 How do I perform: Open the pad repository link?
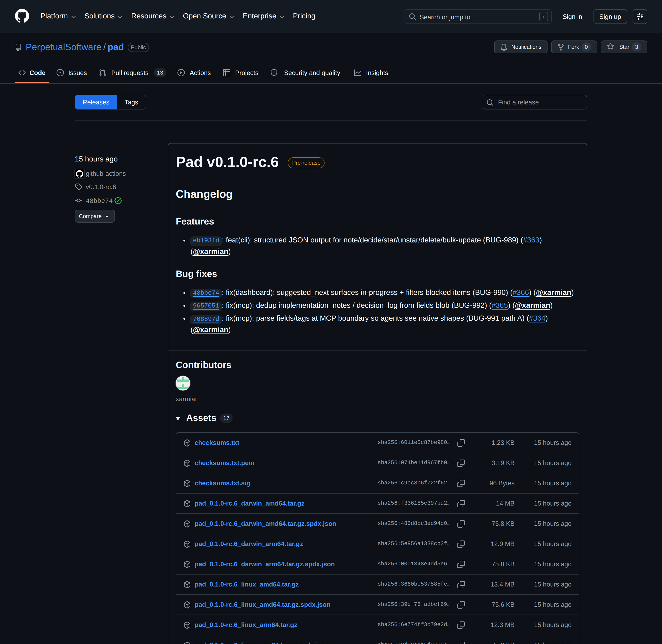click(116, 47)
